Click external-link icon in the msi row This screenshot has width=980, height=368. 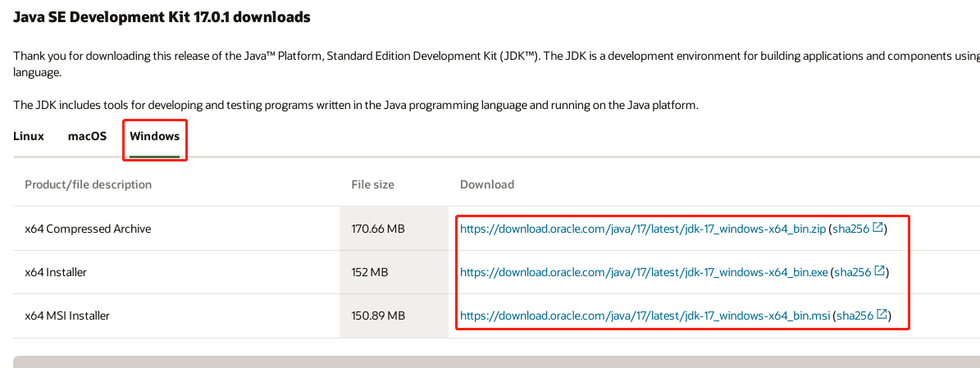[x=882, y=315]
